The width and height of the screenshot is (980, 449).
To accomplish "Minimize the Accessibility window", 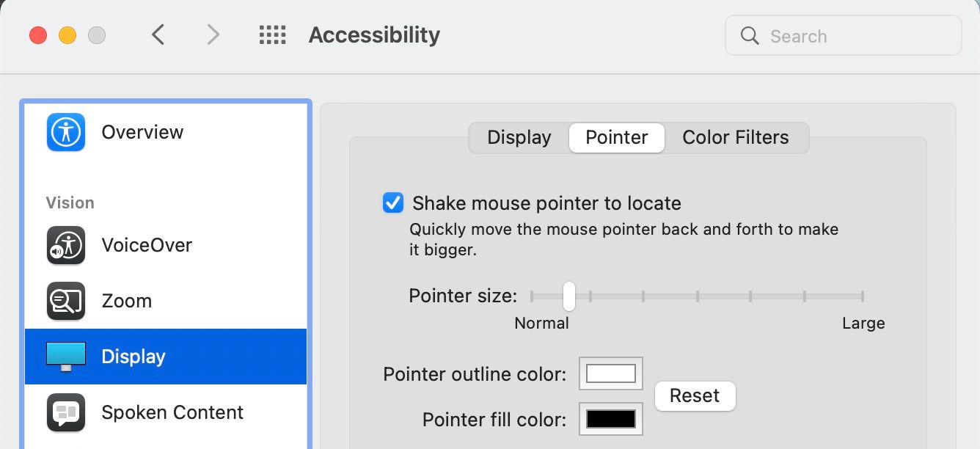I will [x=67, y=34].
